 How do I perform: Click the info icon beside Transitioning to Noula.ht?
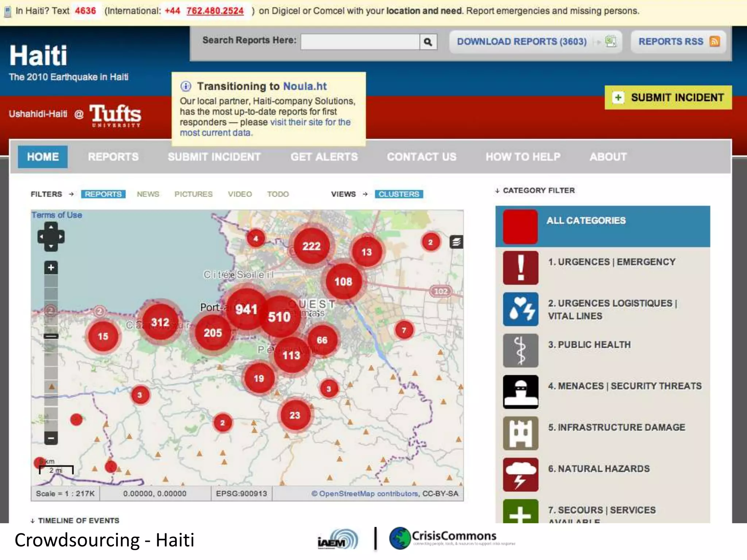186,86
